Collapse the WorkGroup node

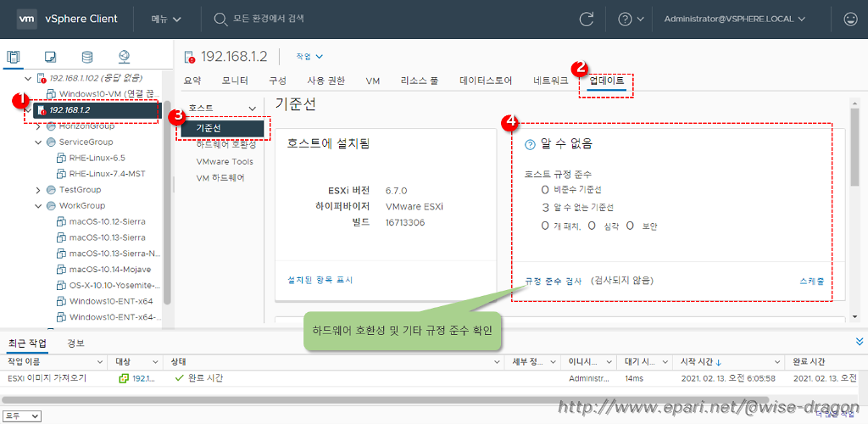(x=38, y=206)
